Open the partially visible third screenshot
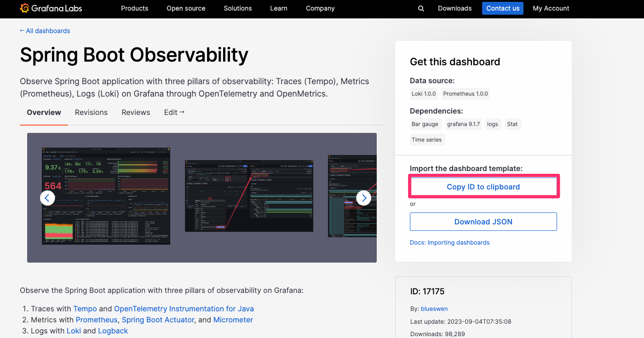This screenshot has height=338, width=644. click(352, 196)
